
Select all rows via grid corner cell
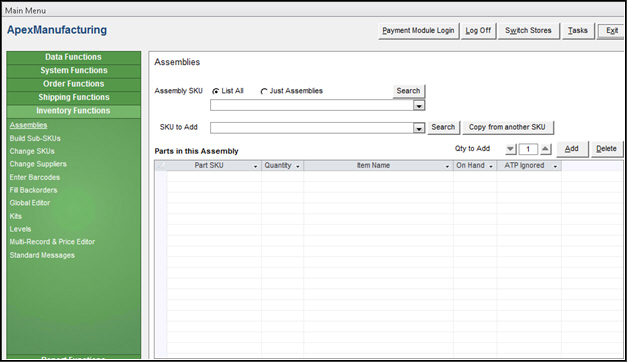[161, 166]
